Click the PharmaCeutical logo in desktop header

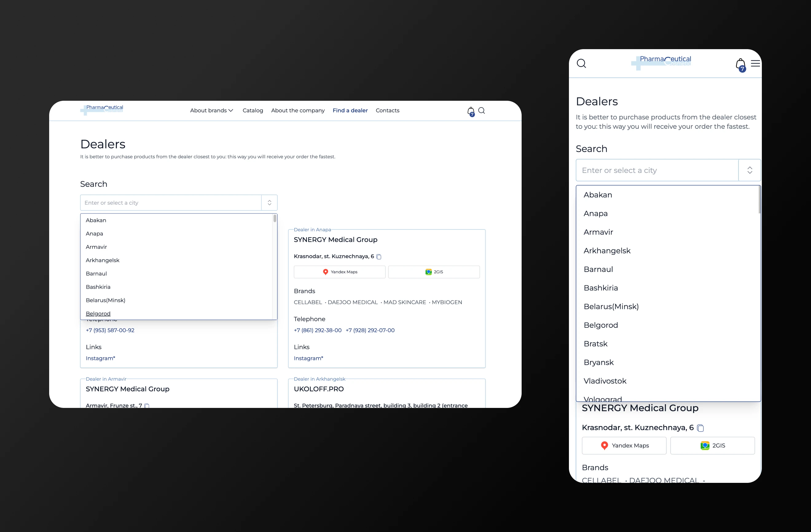tap(102, 110)
